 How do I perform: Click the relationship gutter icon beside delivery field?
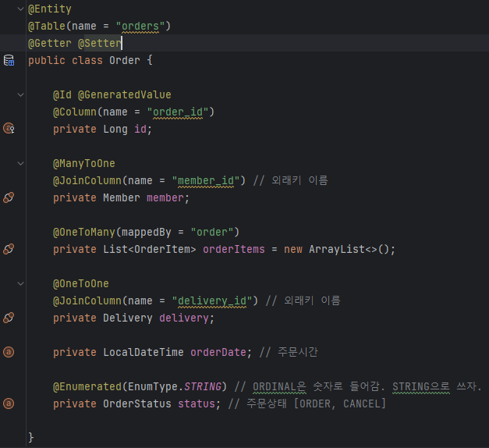pyautogui.click(x=9, y=318)
